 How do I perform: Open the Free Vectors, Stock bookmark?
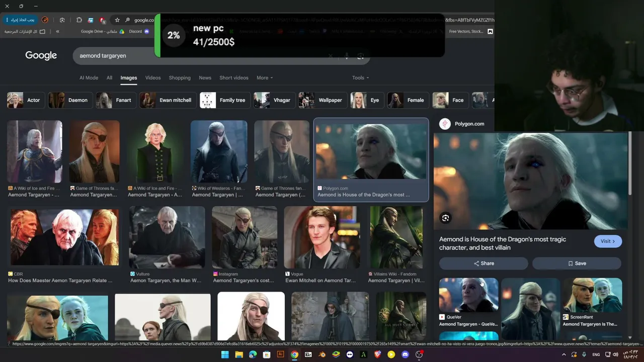pyautogui.click(x=471, y=31)
